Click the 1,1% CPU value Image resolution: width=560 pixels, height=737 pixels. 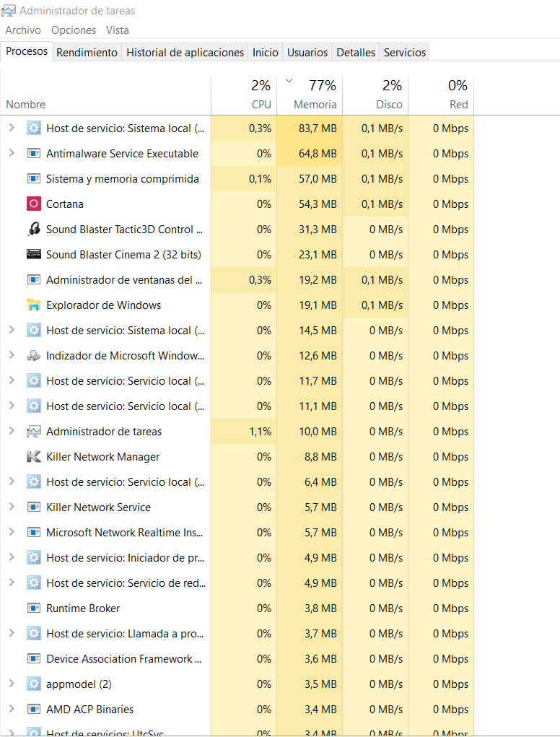coord(261,432)
